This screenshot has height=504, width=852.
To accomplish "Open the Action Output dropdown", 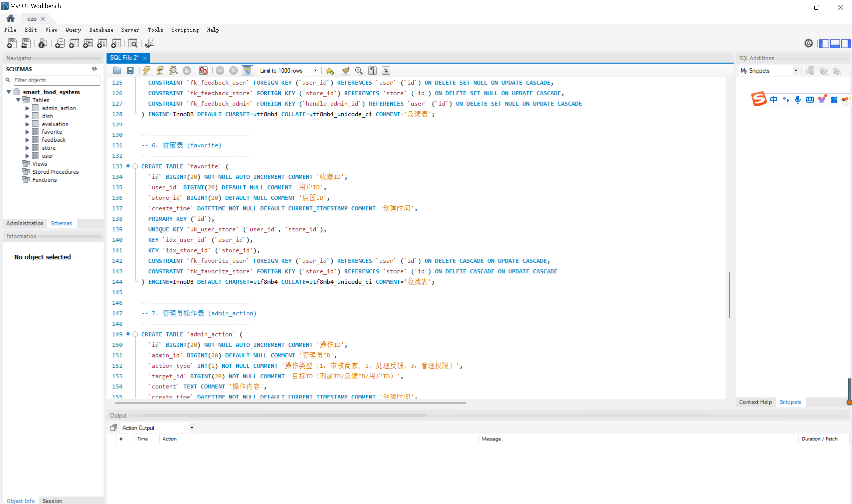I will [x=192, y=428].
